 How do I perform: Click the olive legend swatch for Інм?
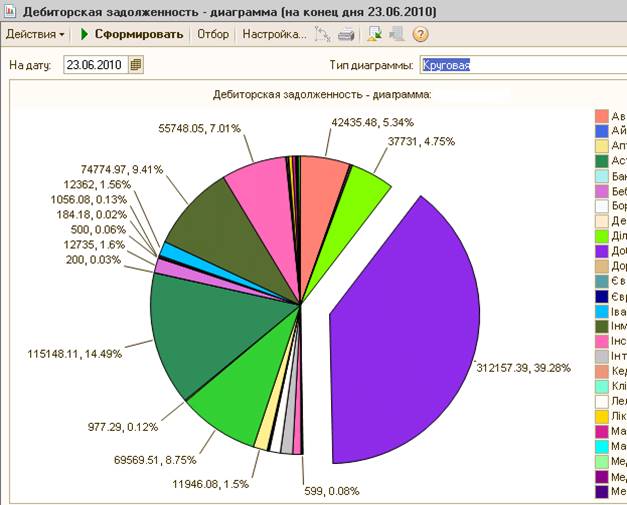click(602, 326)
